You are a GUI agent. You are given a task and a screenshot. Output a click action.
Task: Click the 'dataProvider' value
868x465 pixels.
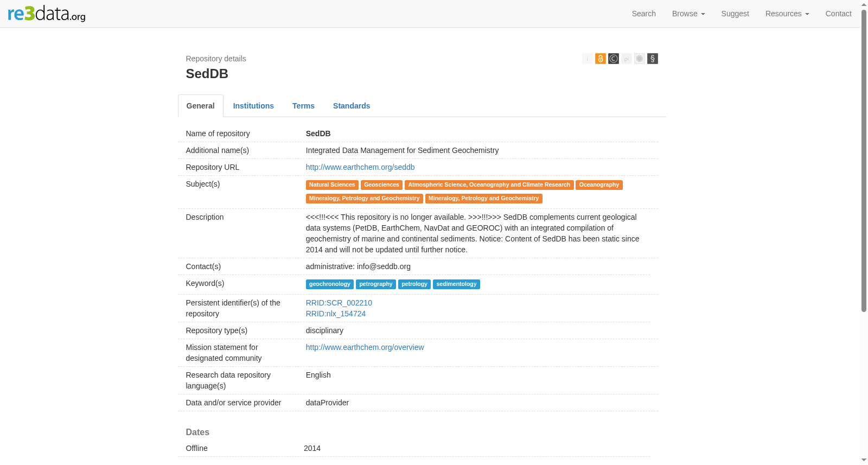(x=327, y=403)
